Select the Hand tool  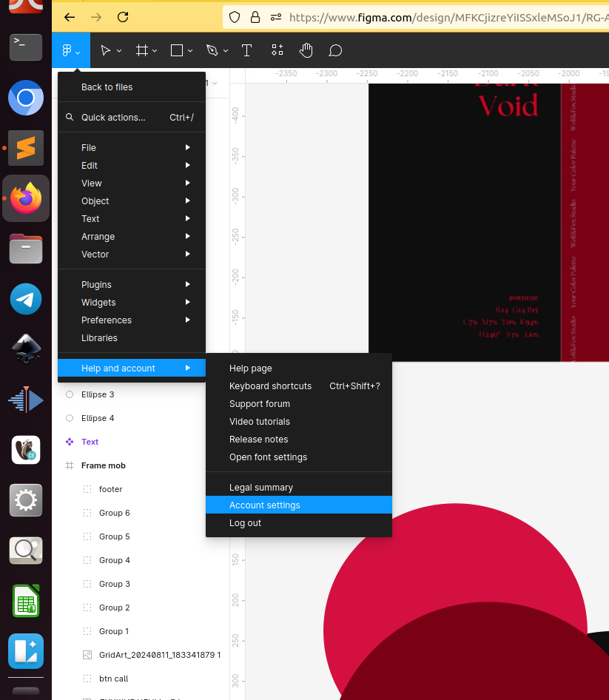click(306, 50)
